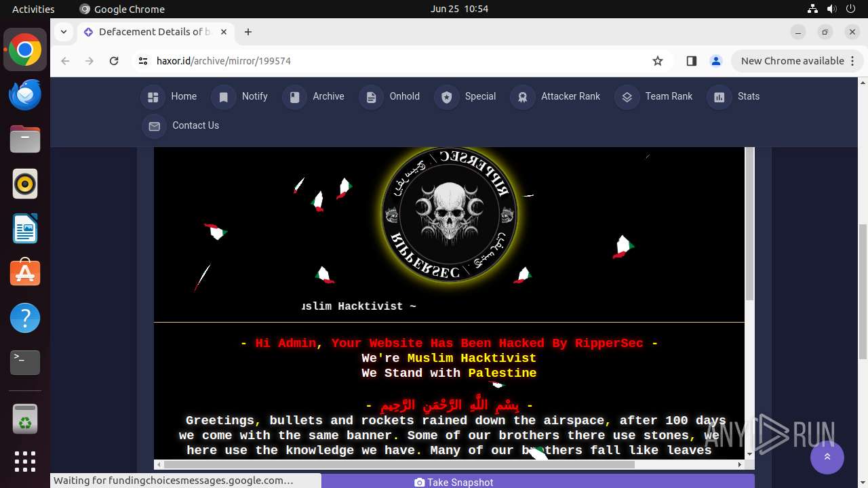Show applications grid
The image size is (868, 488).
25,462
